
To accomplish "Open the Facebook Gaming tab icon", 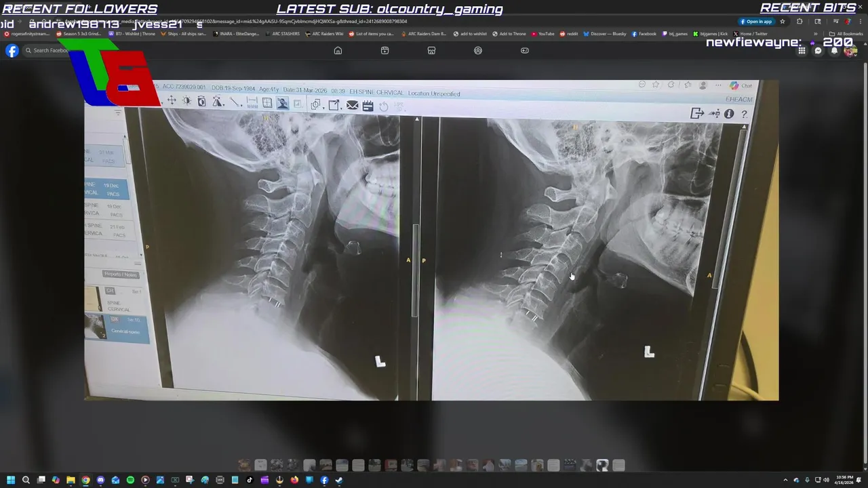I will [x=525, y=50].
